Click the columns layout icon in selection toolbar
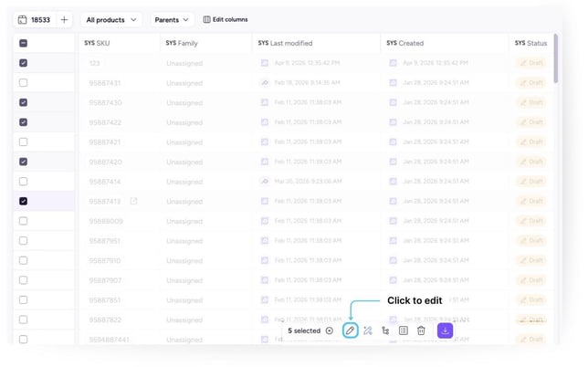Image resolution: width=588 pixels, height=367 pixels. 404,330
